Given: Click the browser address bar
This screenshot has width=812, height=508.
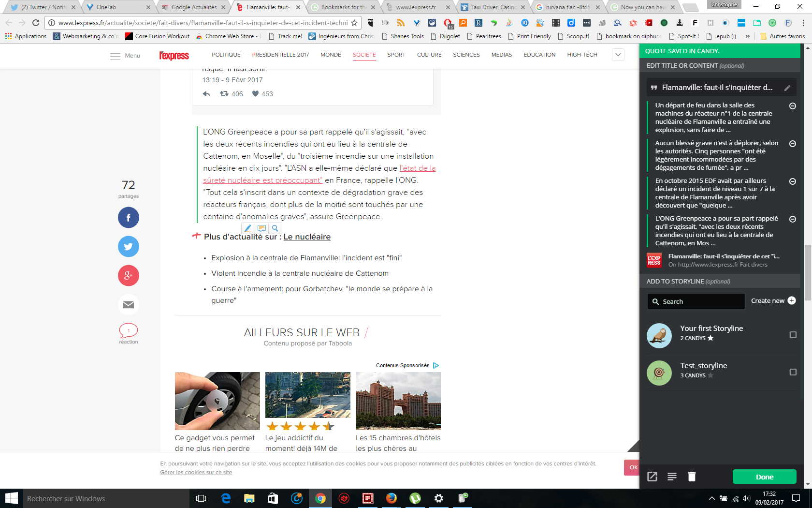Looking at the screenshot, I should pos(203,23).
